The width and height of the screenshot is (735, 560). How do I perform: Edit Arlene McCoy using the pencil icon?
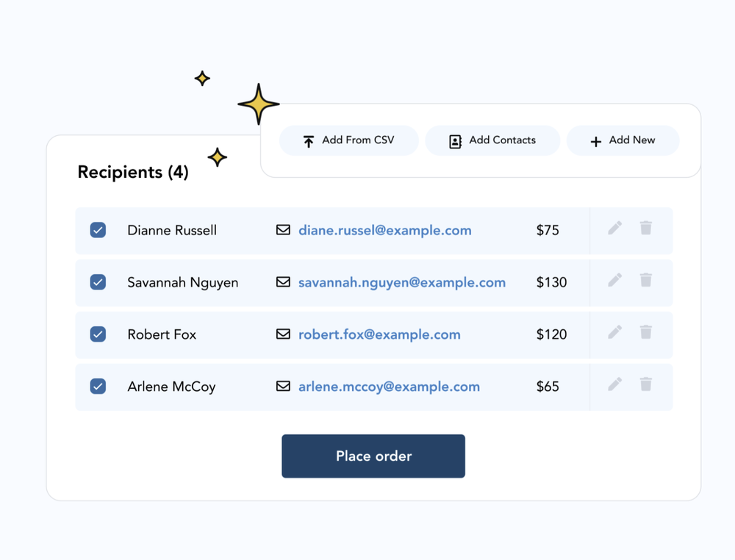(x=614, y=384)
